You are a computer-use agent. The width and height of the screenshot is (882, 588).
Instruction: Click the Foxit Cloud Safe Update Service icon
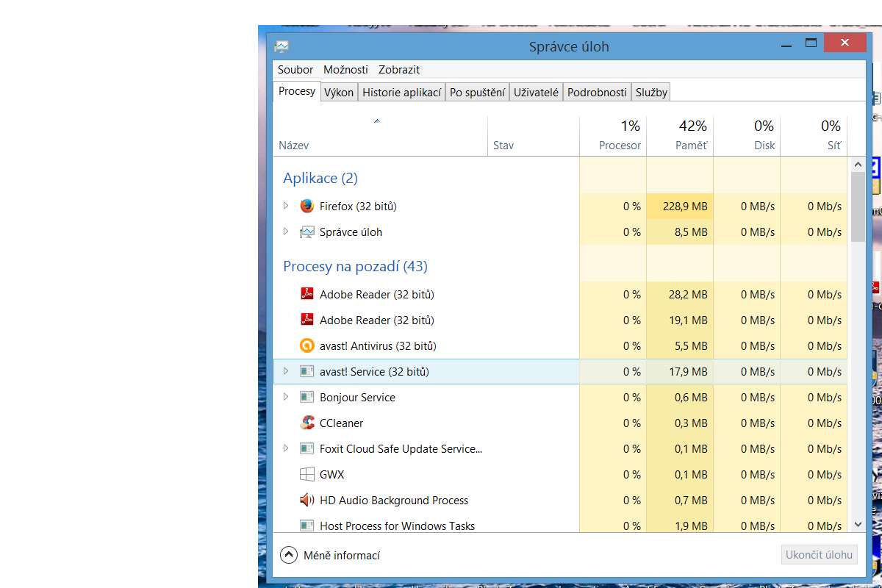307,448
